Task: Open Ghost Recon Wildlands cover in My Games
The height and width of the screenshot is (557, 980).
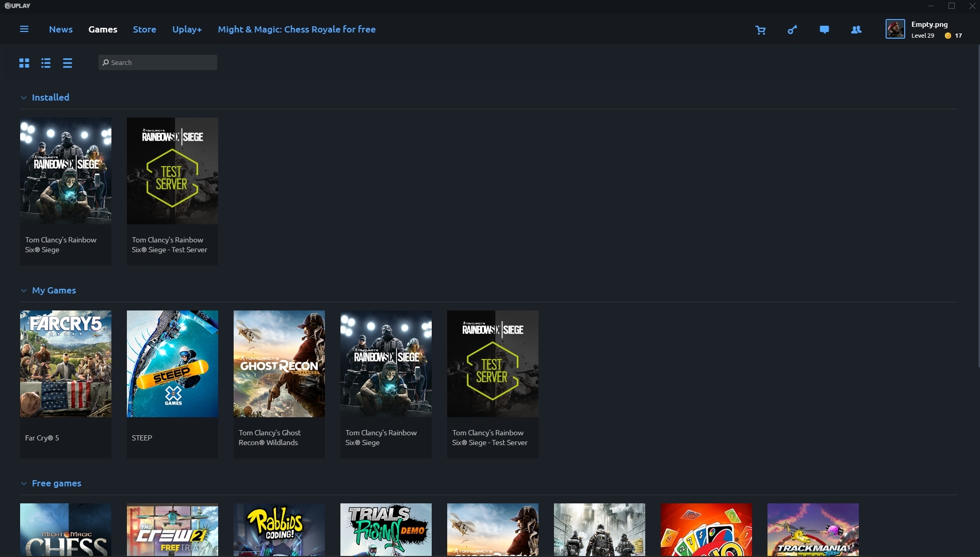Action: [x=279, y=364]
